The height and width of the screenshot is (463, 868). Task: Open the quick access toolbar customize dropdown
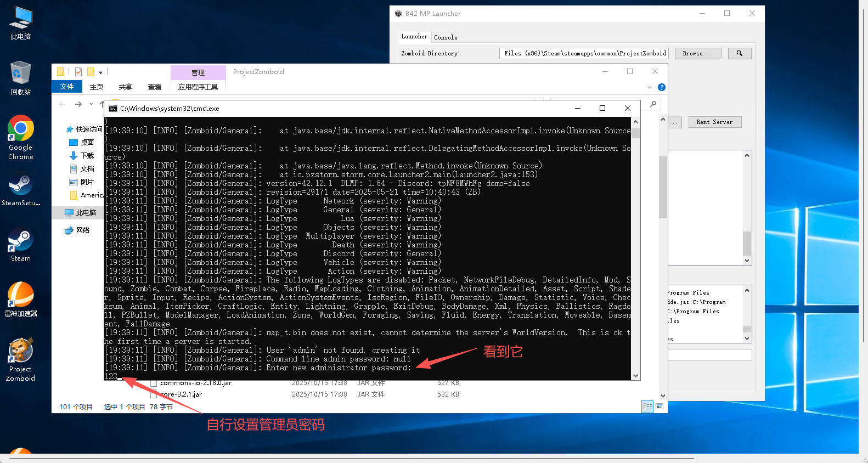[x=101, y=72]
